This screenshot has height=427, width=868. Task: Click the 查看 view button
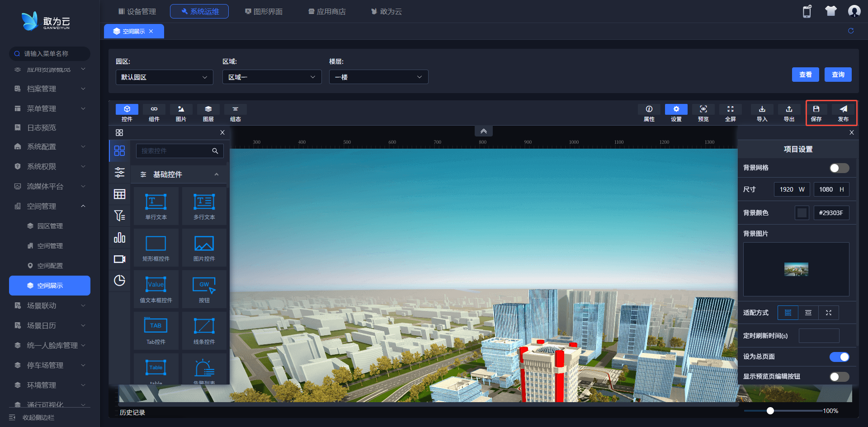(805, 75)
